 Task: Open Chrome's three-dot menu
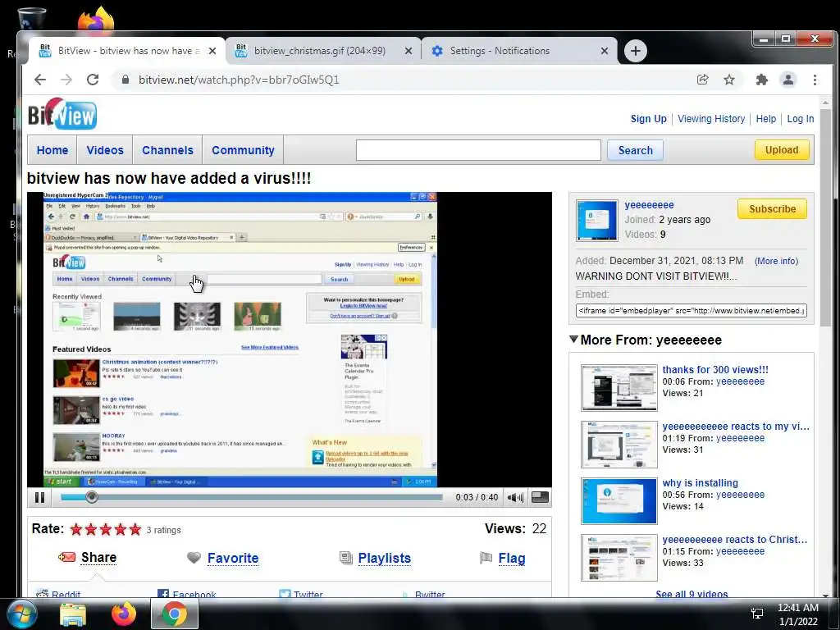pyautogui.click(x=815, y=80)
